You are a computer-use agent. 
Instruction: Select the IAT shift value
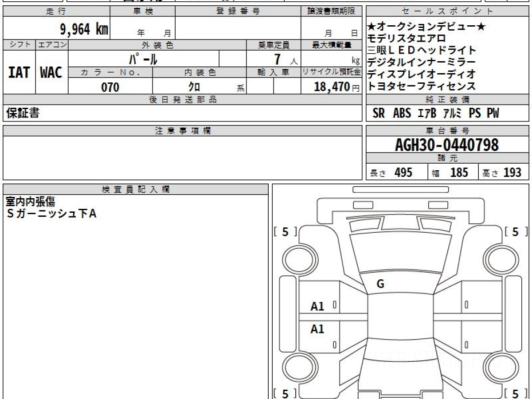tap(19, 72)
